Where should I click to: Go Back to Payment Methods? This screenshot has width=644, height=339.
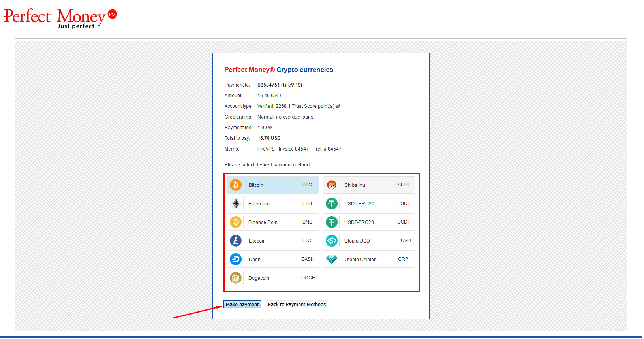click(297, 304)
